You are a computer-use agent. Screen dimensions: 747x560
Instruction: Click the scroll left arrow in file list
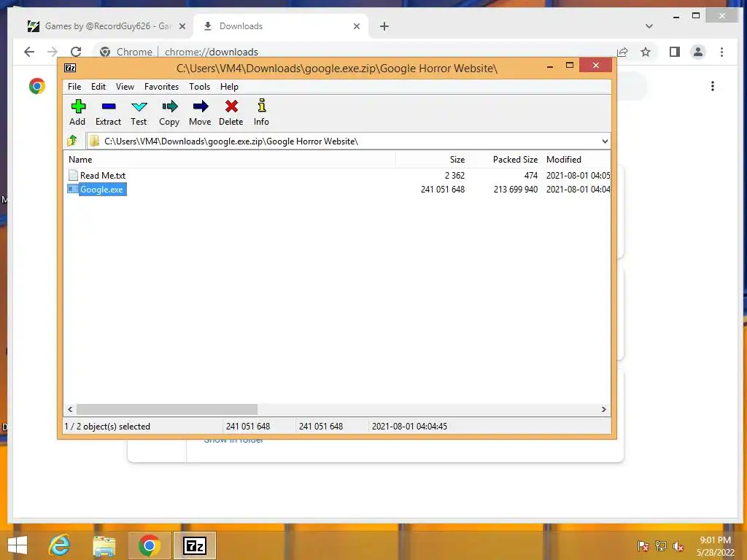(70, 410)
